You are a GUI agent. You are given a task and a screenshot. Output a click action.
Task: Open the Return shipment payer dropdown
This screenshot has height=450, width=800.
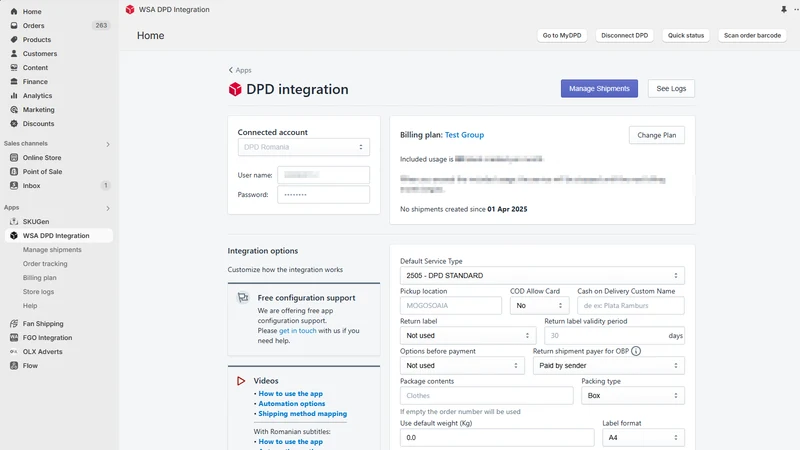click(x=609, y=365)
